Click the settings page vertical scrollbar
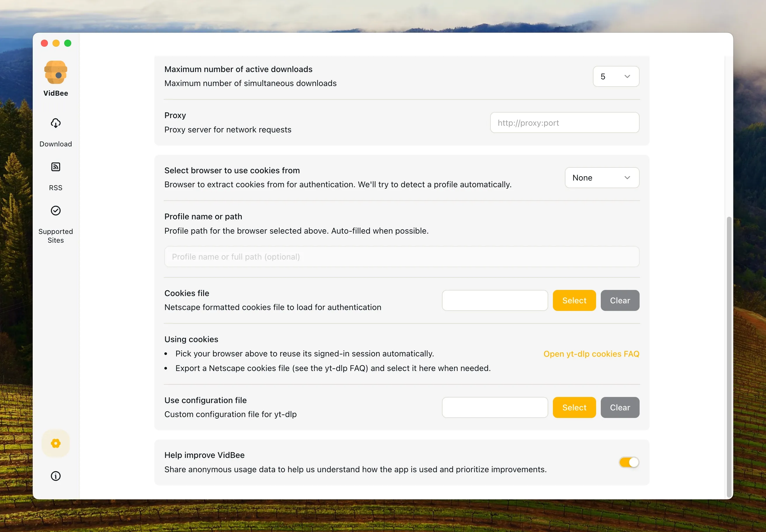The height and width of the screenshot is (532, 766). pos(729,357)
